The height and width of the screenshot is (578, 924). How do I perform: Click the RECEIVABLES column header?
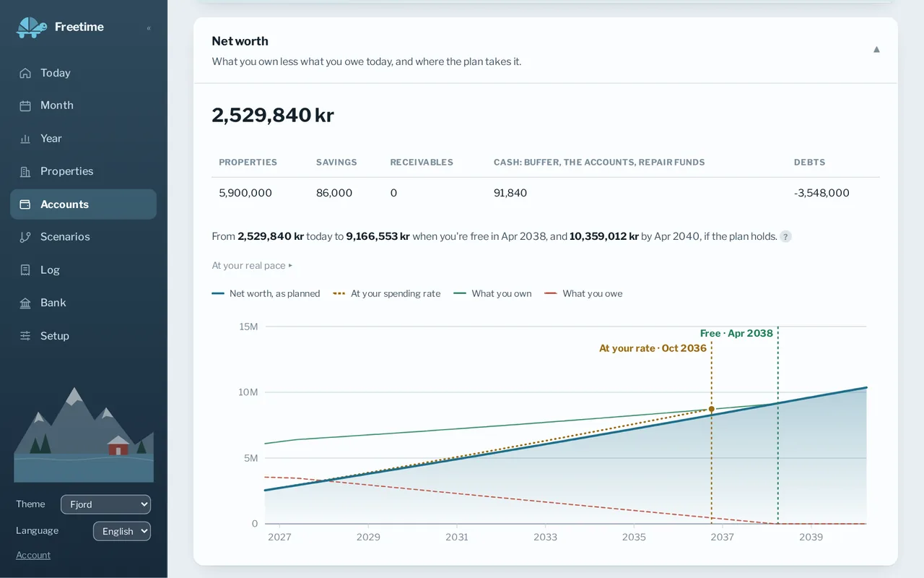[422, 163]
